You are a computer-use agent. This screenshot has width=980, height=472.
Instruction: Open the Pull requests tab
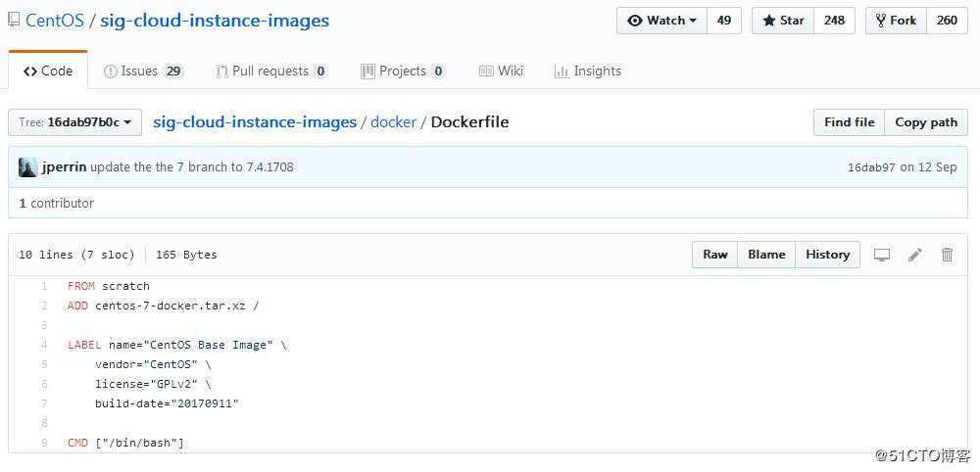(271, 71)
